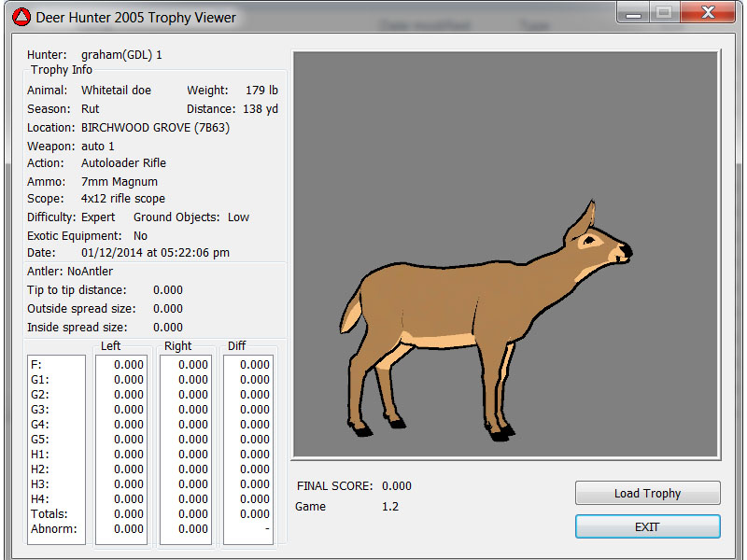Screen dimensions: 747x560
Task: Select the G1 value in Left column
Action: [128, 380]
